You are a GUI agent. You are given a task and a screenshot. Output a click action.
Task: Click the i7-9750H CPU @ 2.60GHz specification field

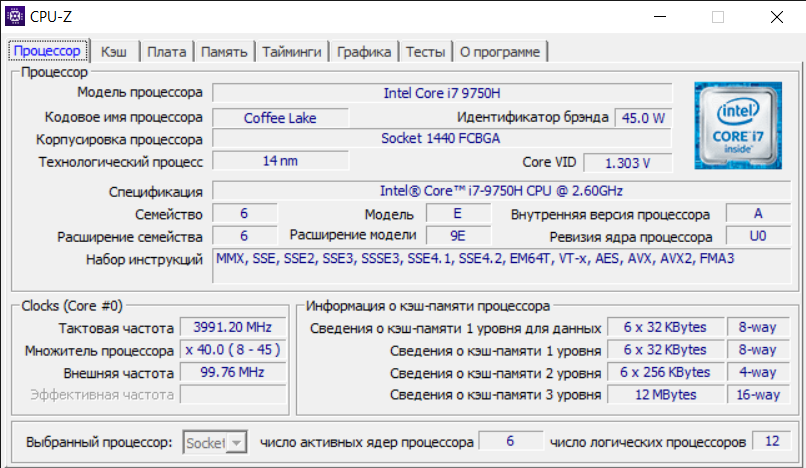click(x=501, y=191)
